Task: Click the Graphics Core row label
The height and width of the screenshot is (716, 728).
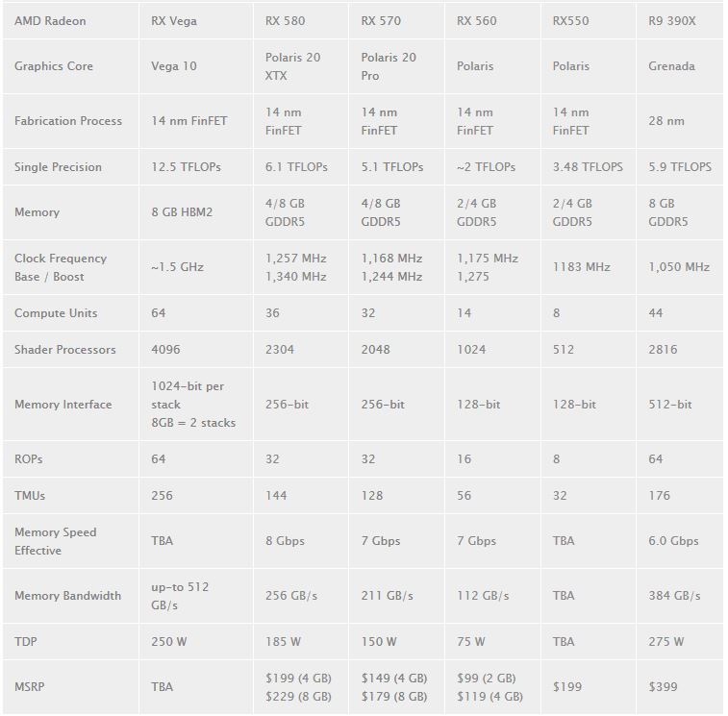Action: point(54,66)
